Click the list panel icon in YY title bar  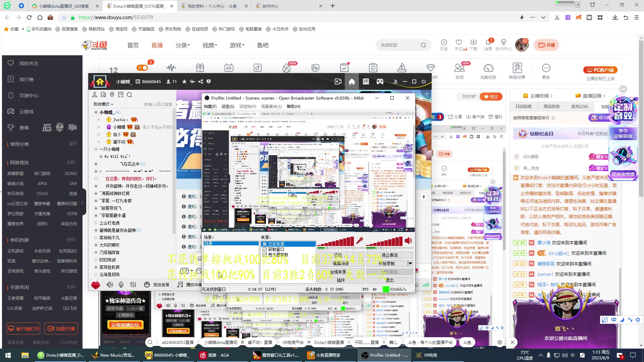coord(366,81)
